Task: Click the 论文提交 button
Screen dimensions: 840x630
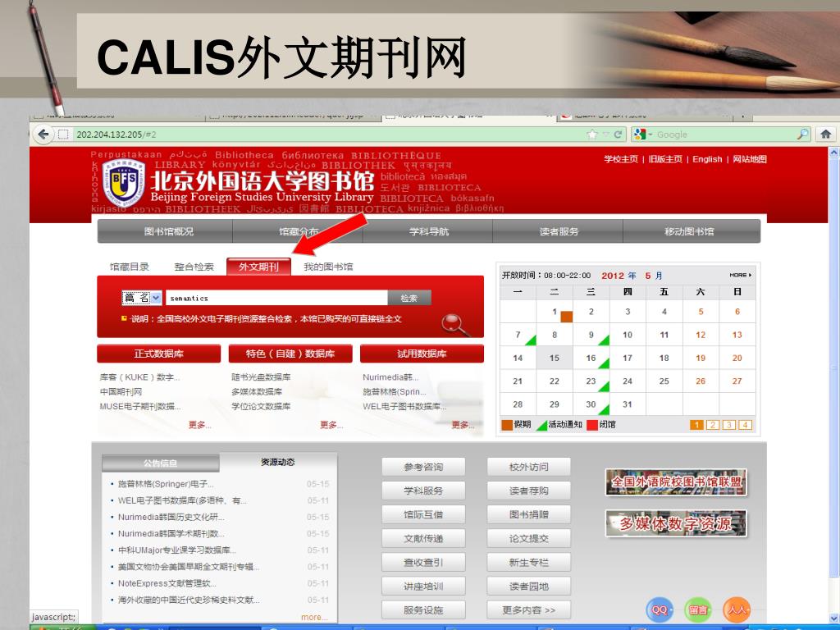Action: 529,539
